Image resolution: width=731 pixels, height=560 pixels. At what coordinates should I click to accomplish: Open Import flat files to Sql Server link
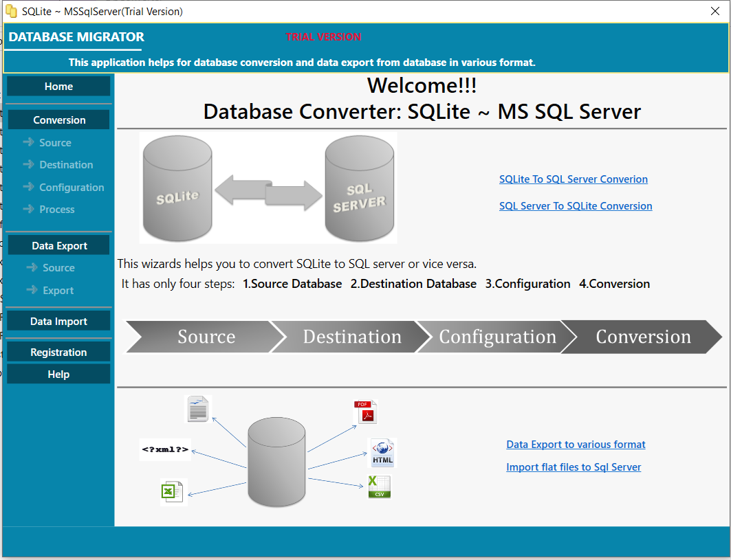click(x=574, y=467)
